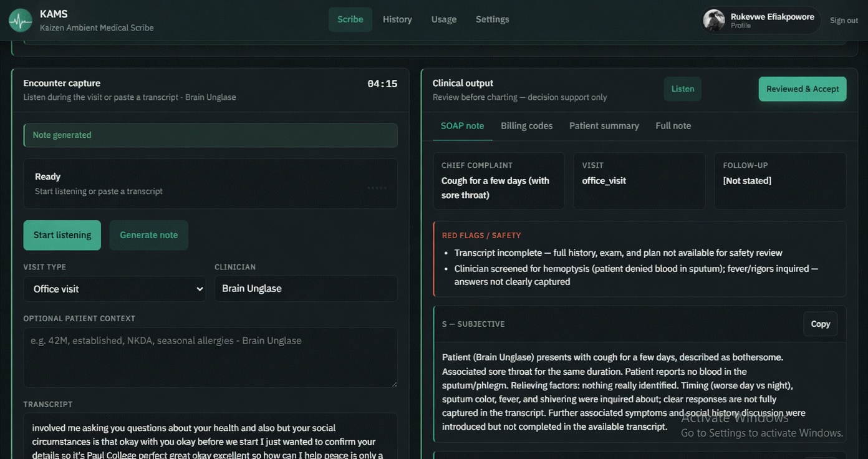Click the Sign out link
868x459 pixels.
(x=844, y=21)
